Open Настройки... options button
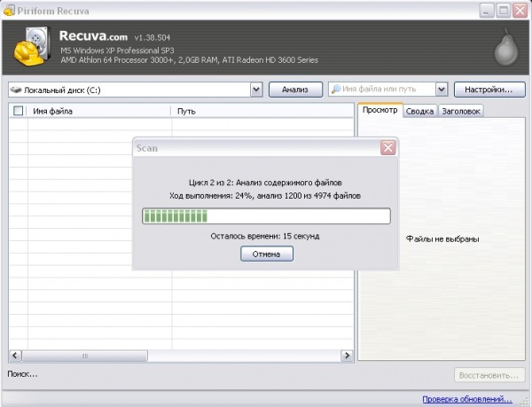This screenshot has height=407, width=532. pyautogui.click(x=489, y=90)
